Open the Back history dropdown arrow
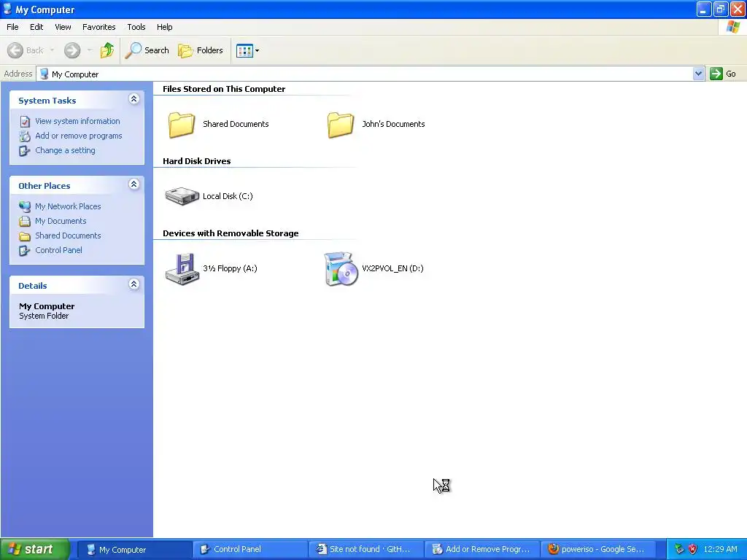The height and width of the screenshot is (560, 747). 52,50
